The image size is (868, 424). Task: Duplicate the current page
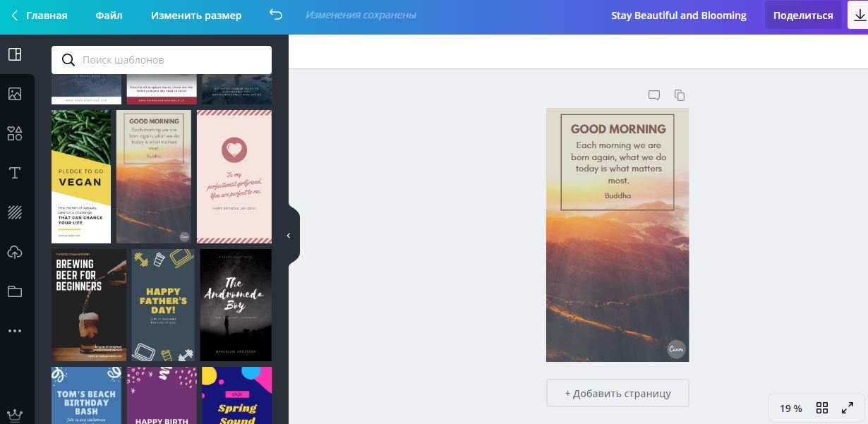coord(679,95)
